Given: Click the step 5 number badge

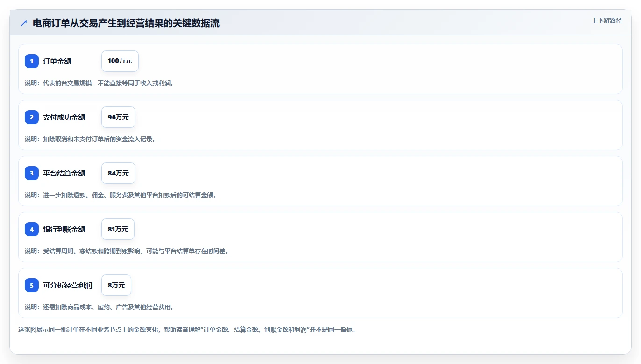Looking at the screenshot, I should pos(32,285).
